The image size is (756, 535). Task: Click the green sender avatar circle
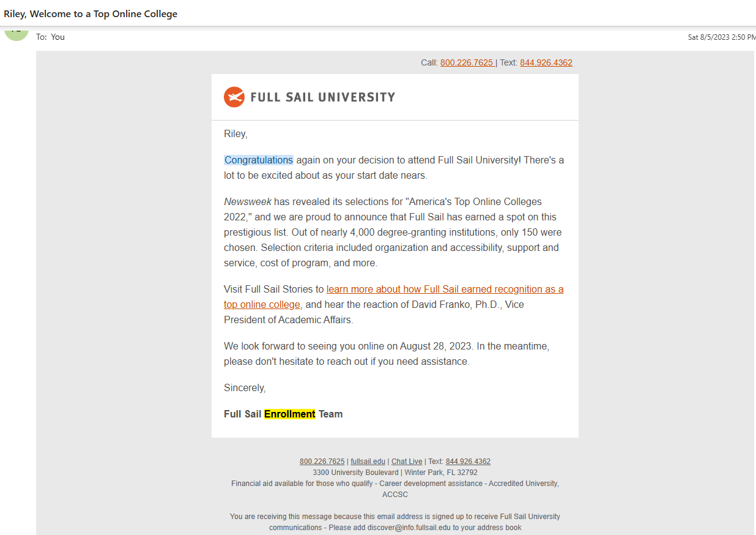click(17, 33)
